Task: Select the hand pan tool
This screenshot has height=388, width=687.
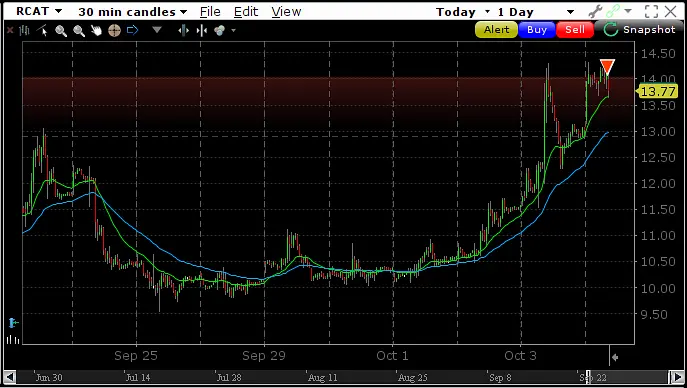Action: (x=96, y=30)
